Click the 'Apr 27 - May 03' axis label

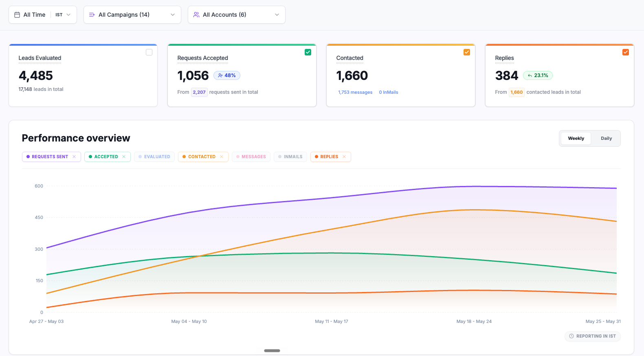[x=46, y=321]
